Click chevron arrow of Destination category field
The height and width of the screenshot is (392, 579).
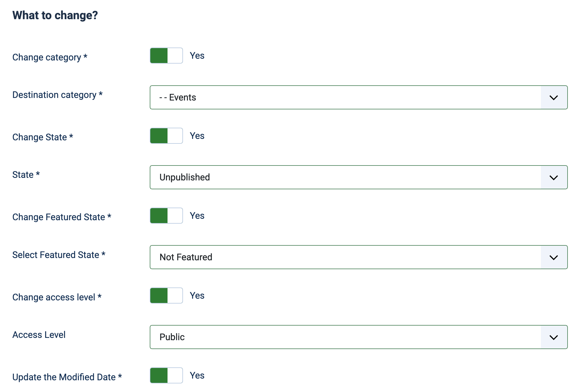click(x=554, y=98)
